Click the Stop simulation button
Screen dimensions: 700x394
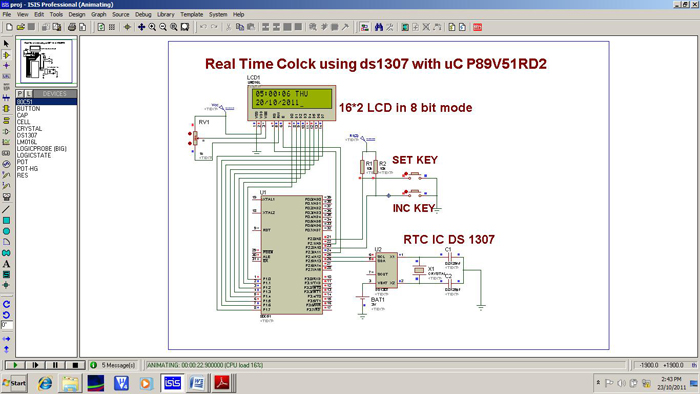pos(75,365)
